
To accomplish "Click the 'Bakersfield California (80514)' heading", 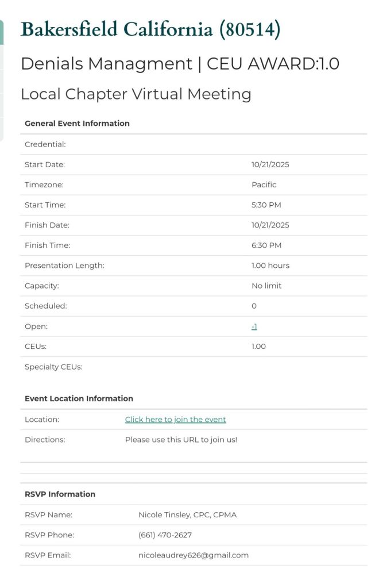I will click(x=150, y=29).
